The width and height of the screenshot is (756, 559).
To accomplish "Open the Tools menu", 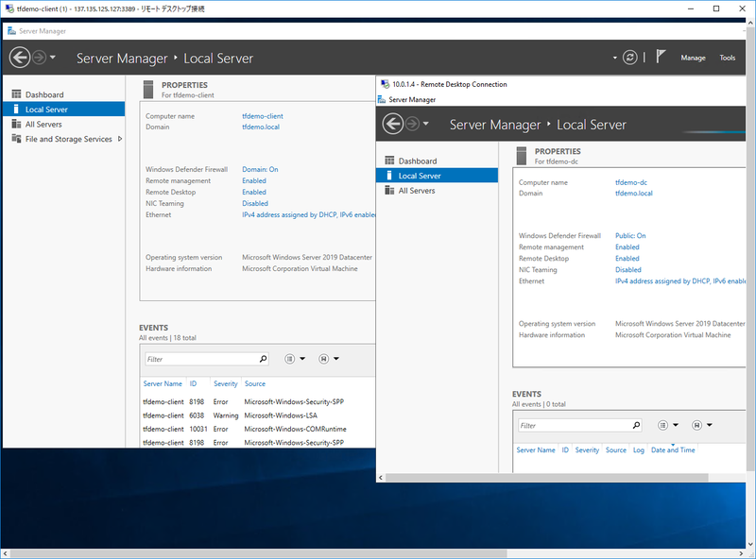I will pyautogui.click(x=727, y=58).
